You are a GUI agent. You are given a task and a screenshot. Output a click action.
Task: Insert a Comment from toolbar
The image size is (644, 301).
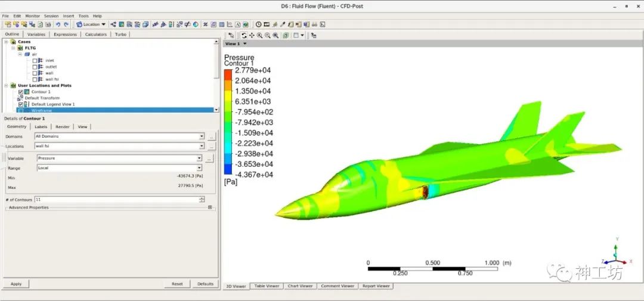[x=238, y=24]
